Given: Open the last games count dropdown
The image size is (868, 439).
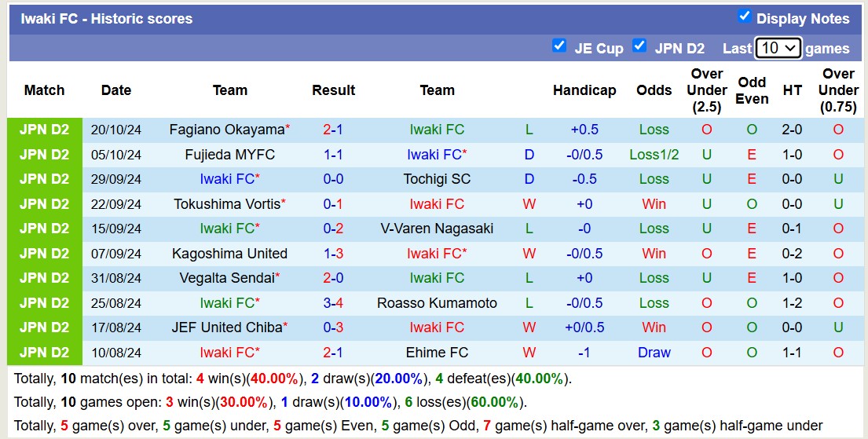Looking at the screenshot, I should click(x=778, y=48).
